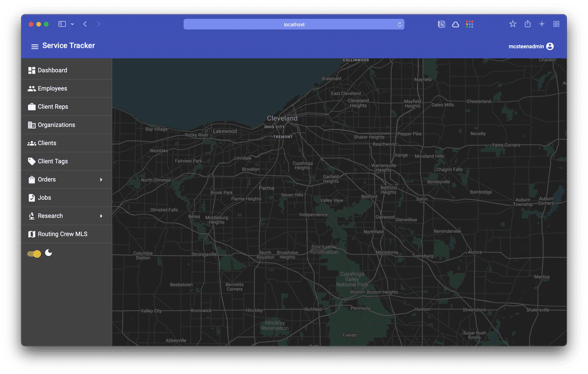This screenshot has height=374, width=588.
Task: Click the Dashboard grid icon
Action: [x=32, y=71]
